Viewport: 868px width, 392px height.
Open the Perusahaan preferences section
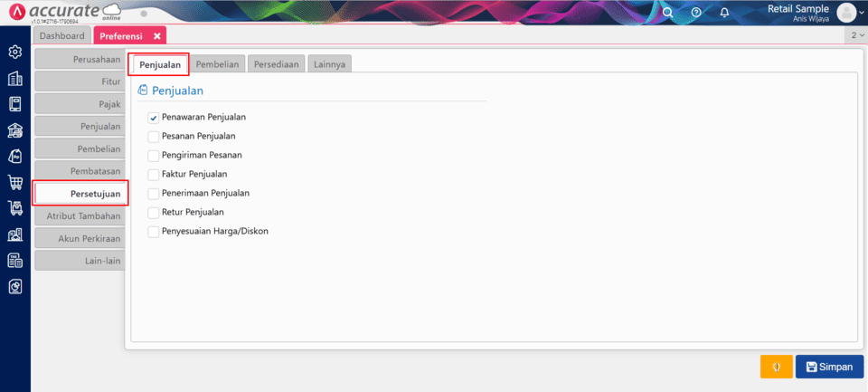(79, 59)
